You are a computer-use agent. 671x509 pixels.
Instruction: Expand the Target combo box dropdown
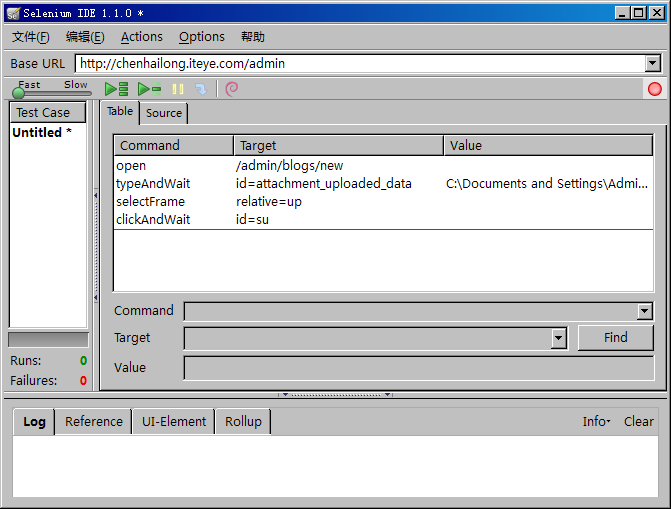coord(558,339)
